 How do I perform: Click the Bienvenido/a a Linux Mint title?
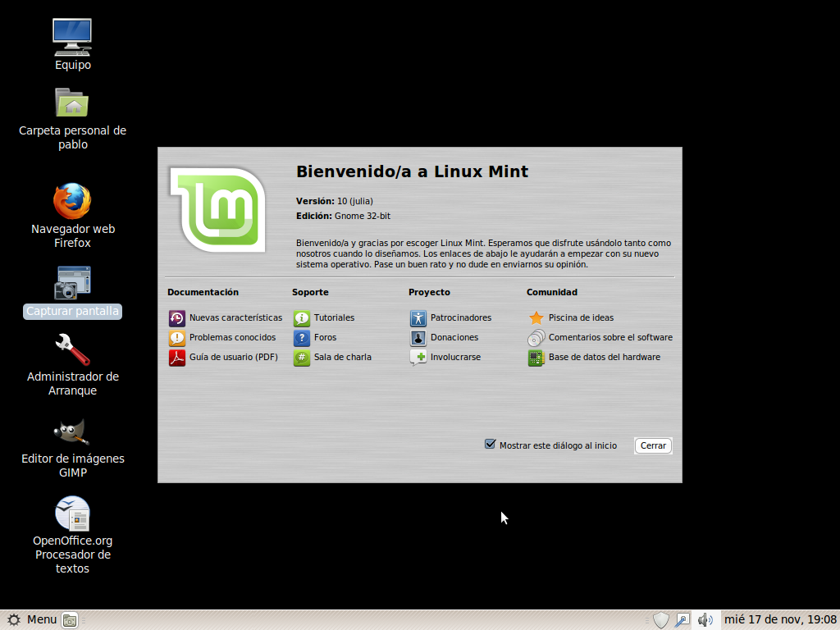click(x=412, y=171)
